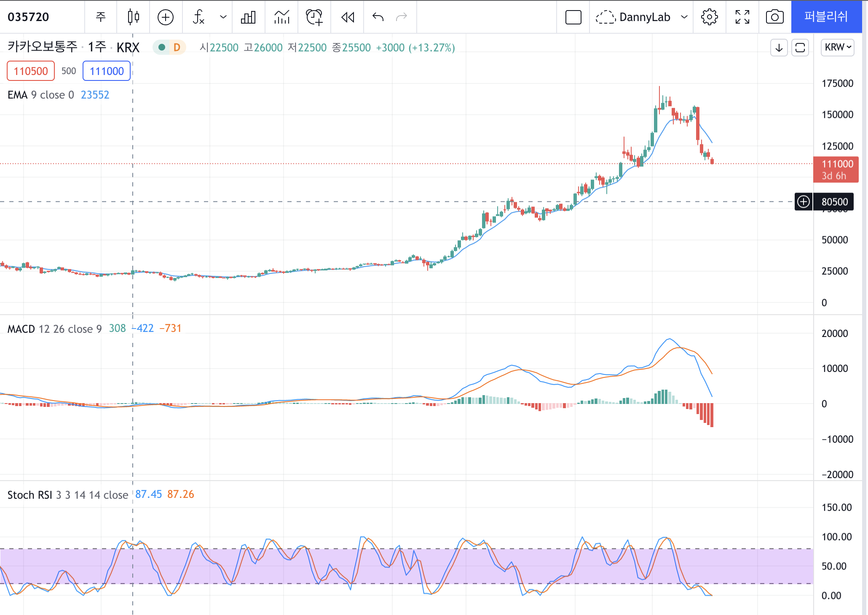
Task: Change the weekly 주 interval
Action: [100, 17]
